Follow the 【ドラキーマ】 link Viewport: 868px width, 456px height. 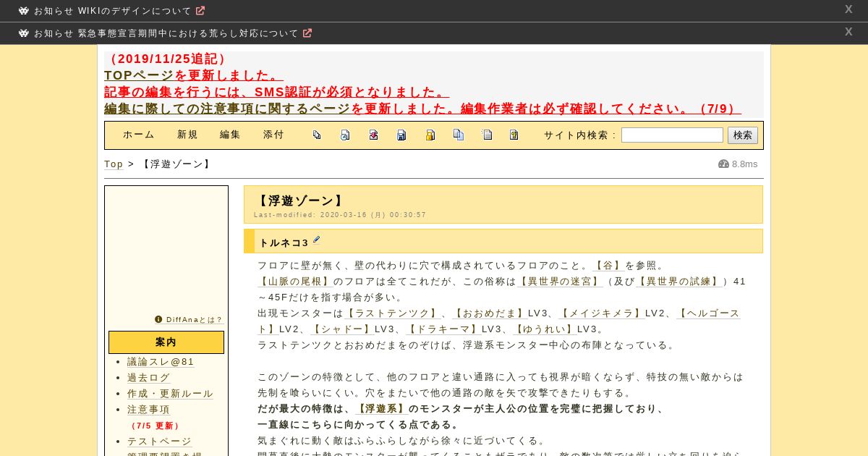[x=443, y=329]
